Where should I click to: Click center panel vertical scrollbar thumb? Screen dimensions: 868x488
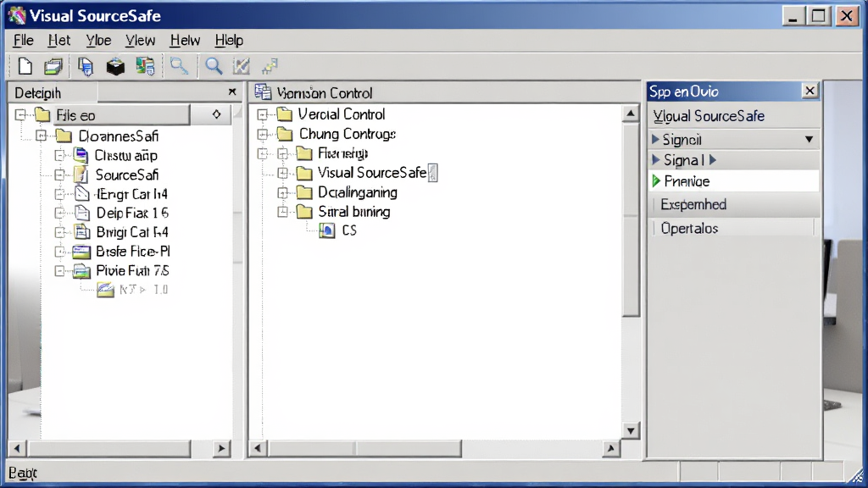pyautogui.click(x=631, y=219)
